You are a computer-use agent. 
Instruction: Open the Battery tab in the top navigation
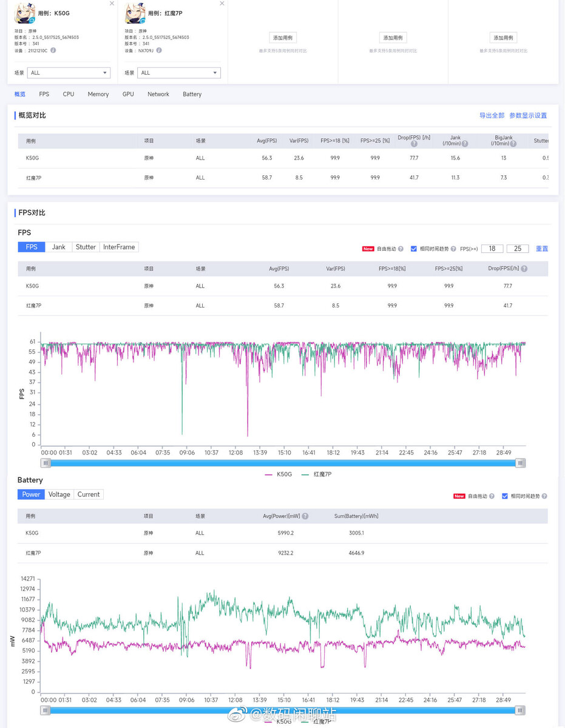(192, 94)
